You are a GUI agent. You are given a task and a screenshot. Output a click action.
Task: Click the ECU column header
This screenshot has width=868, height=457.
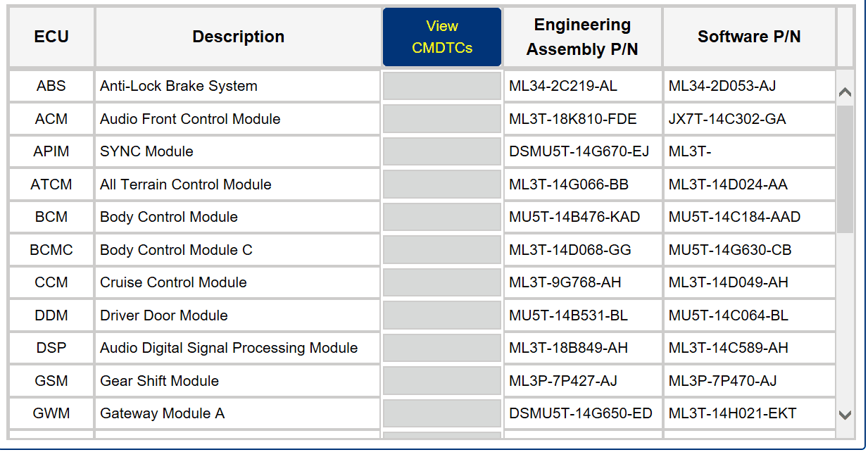(51, 37)
